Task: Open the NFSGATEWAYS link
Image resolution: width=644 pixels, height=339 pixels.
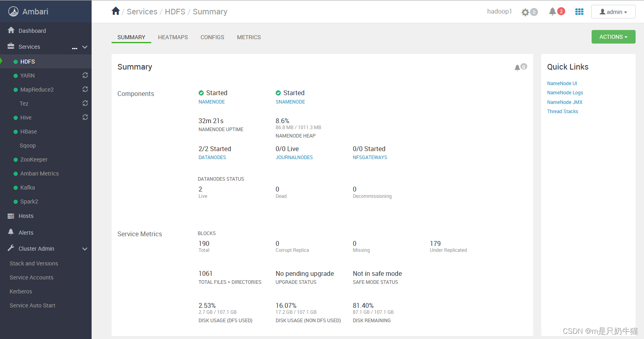Action: (x=370, y=158)
